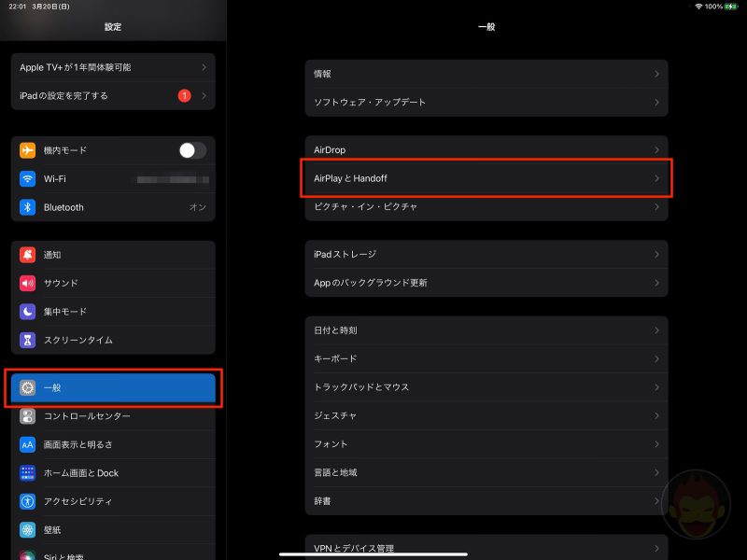This screenshot has width=747, height=560.
Task: Select the Sounds speaker icon
Action: [28, 283]
